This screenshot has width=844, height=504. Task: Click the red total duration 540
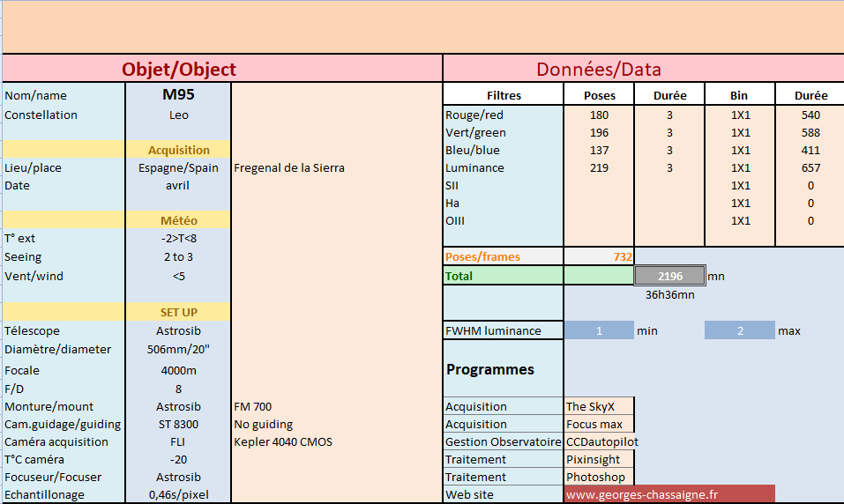coord(810,115)
